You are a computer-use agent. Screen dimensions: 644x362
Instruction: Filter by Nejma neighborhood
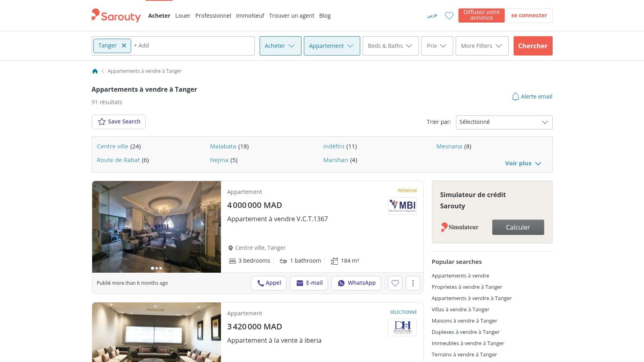point(219,160)
